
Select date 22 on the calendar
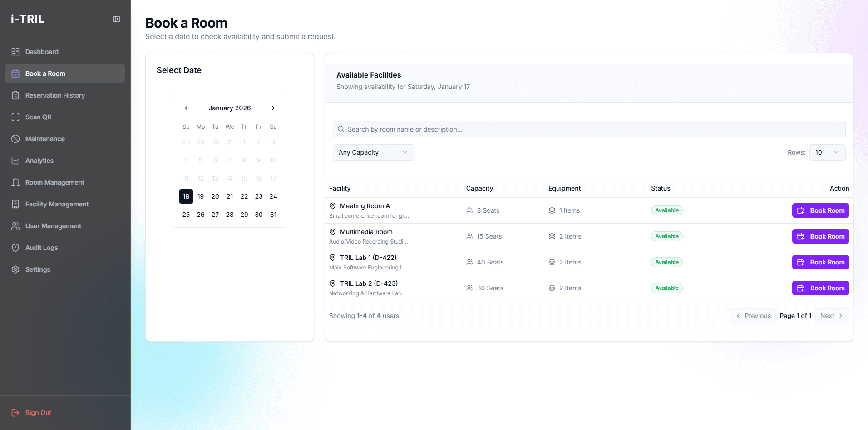coord(244,196)
